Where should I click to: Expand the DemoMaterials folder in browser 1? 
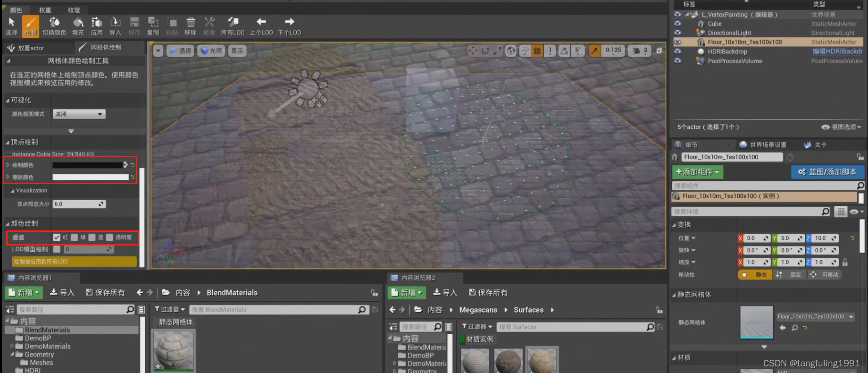click(x=12, y=346)
